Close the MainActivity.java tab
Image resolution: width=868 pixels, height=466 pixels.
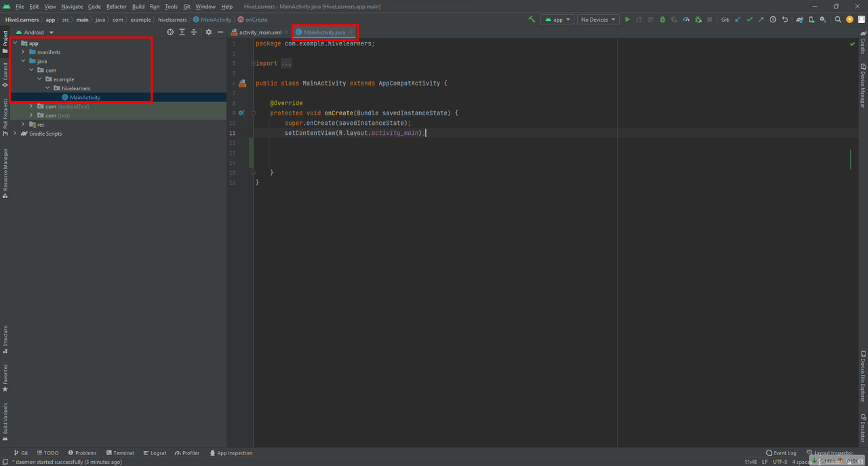[351, 32]
